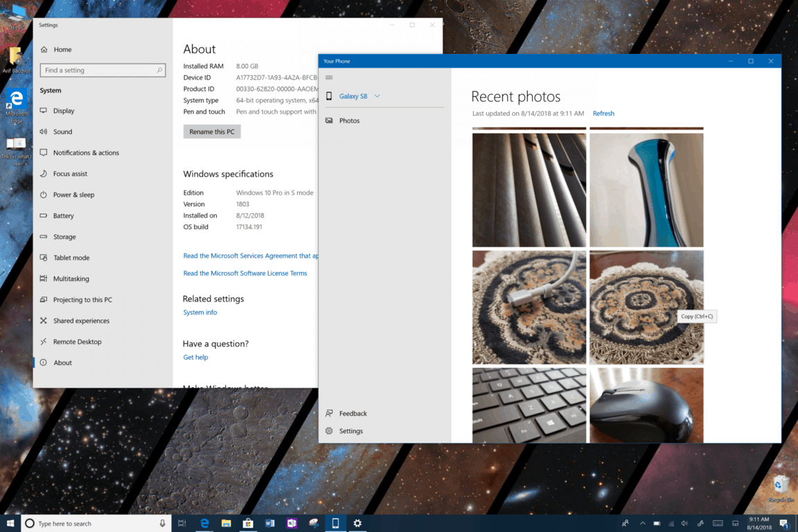798x532 pixels.
Task: Check battery status in system tray
Action: (657, 524)
